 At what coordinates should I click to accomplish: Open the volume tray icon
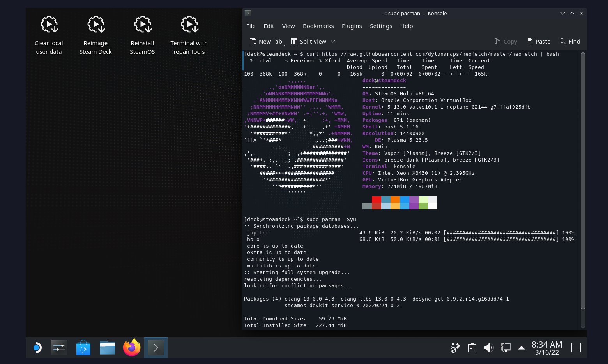point(489,348)
